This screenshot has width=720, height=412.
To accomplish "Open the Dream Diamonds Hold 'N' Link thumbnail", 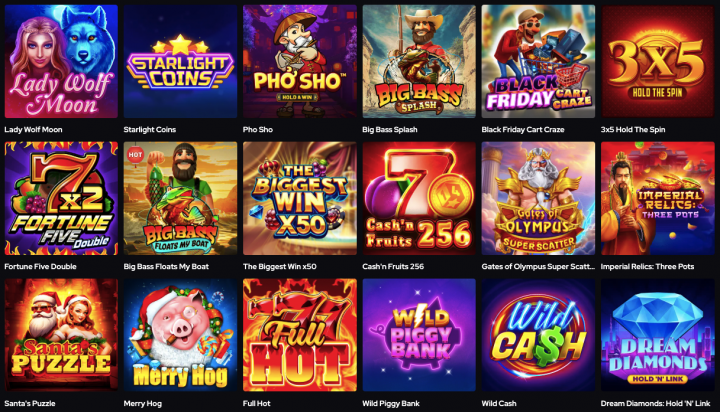I will coord(658,335).
